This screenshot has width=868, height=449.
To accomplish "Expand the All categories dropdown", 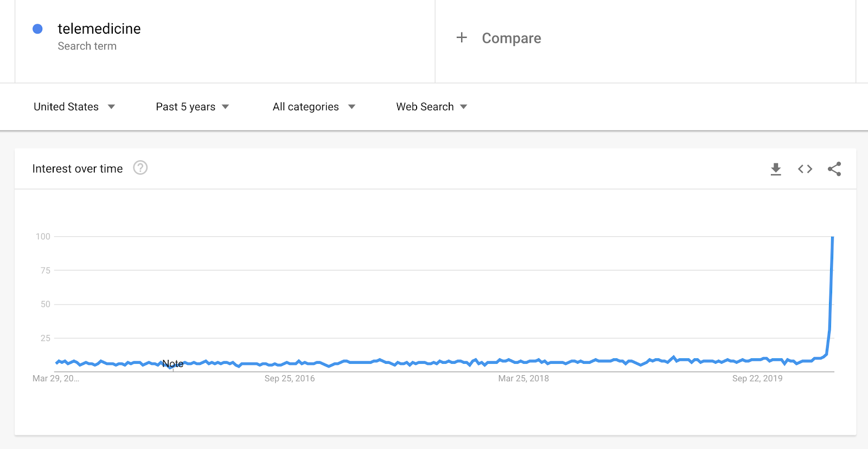I will point(314,107).
